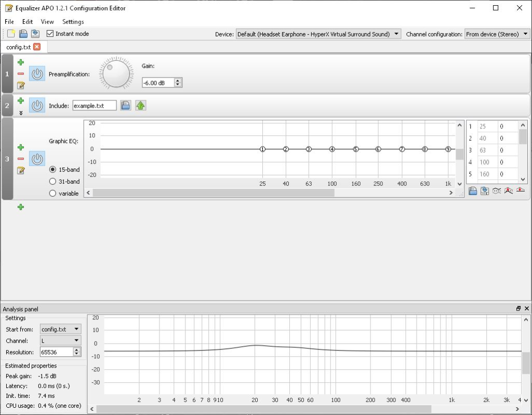Click the green up arrow beside example.txt
This screenshot has height=415, width=532.
tap(141, 106)
